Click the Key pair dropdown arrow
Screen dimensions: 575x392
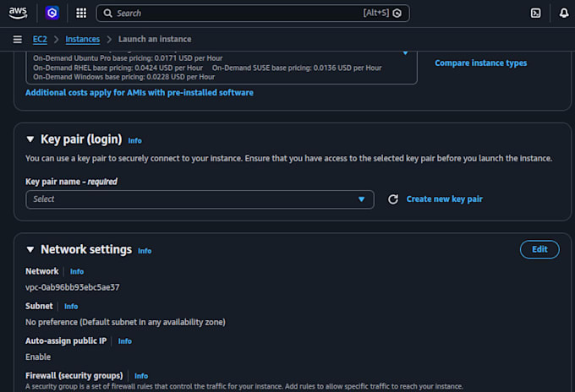pyautogui.click(x=361, y=199)
